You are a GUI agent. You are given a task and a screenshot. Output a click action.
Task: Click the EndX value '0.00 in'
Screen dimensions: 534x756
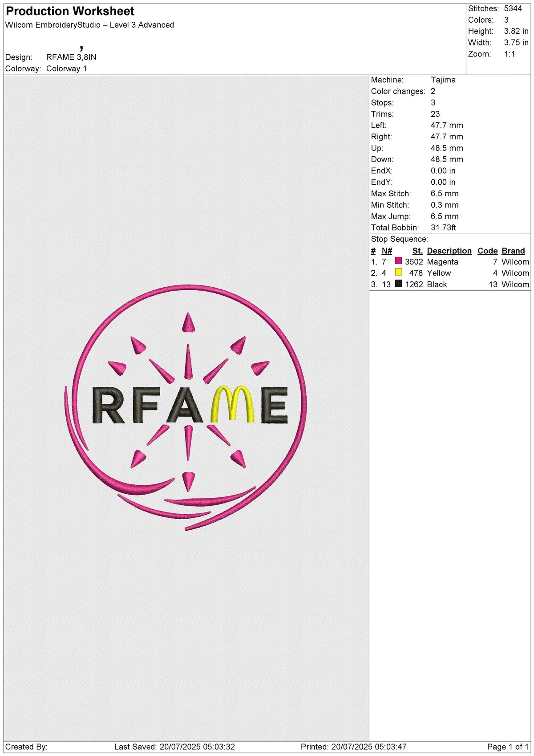point(443,171)
